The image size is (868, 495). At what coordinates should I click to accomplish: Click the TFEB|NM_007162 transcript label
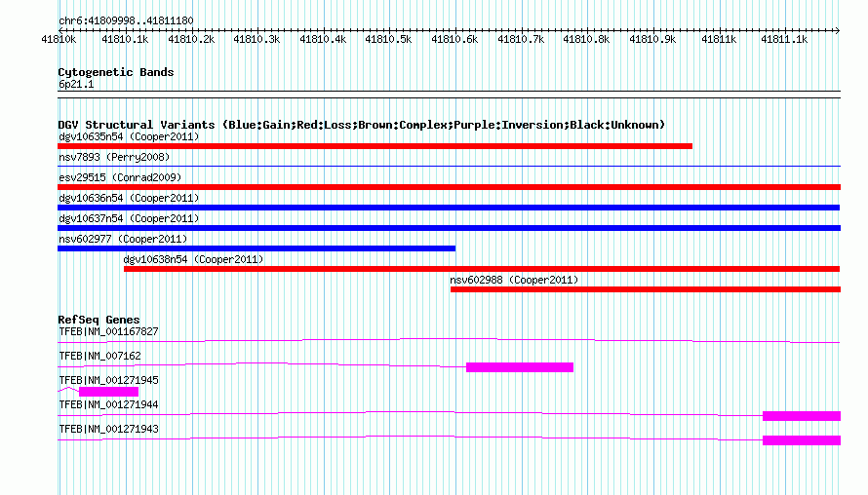[x=99, y=357]
